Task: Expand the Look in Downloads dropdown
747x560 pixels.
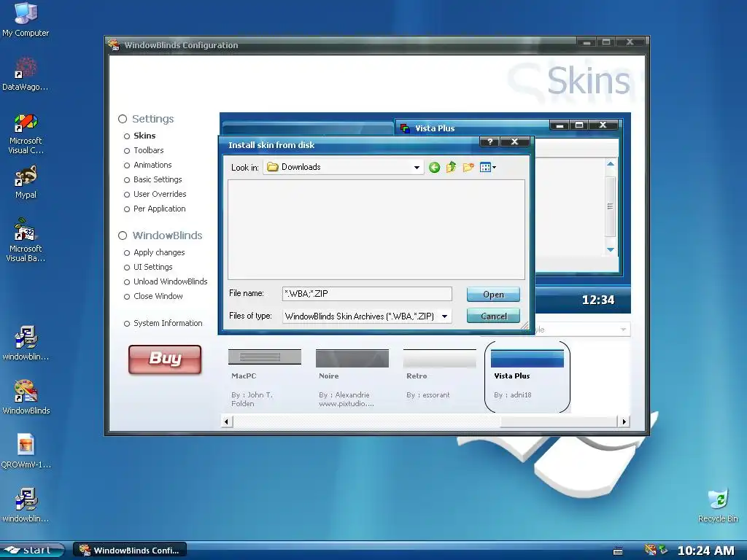Action: pyautogui.click(x=417, y=167)
